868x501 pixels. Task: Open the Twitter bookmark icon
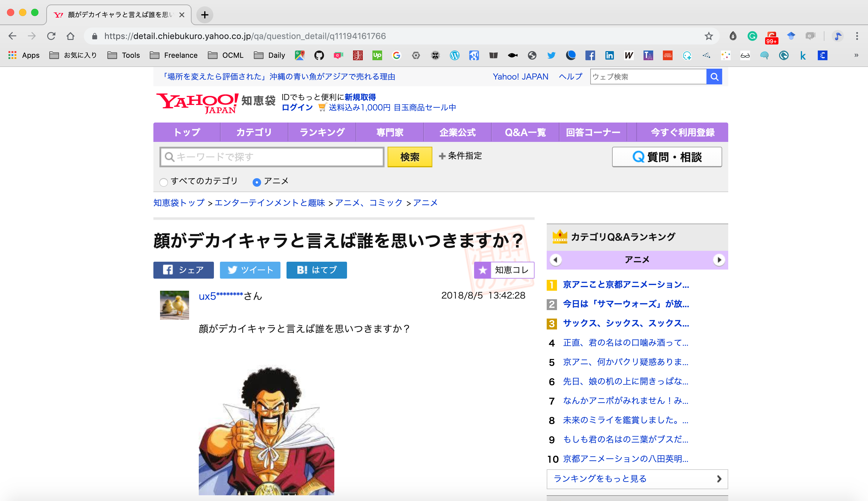tap(551, 55)
